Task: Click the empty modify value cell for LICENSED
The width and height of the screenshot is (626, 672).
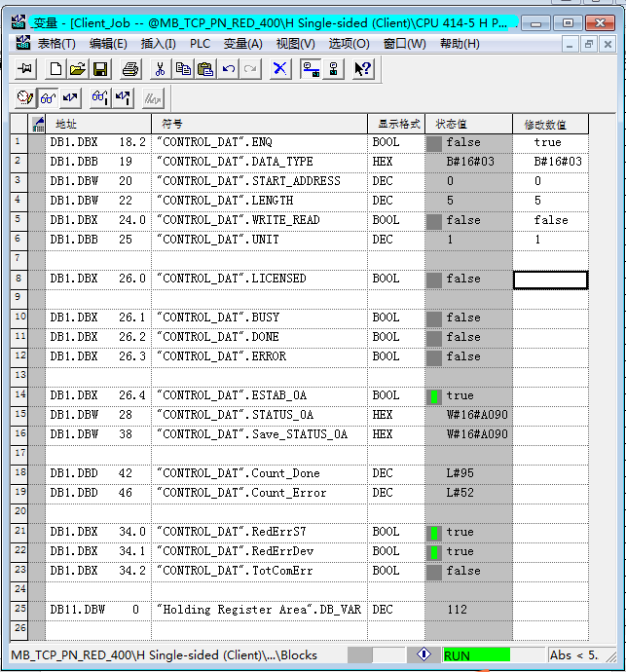Action: (x=551, y=280)
